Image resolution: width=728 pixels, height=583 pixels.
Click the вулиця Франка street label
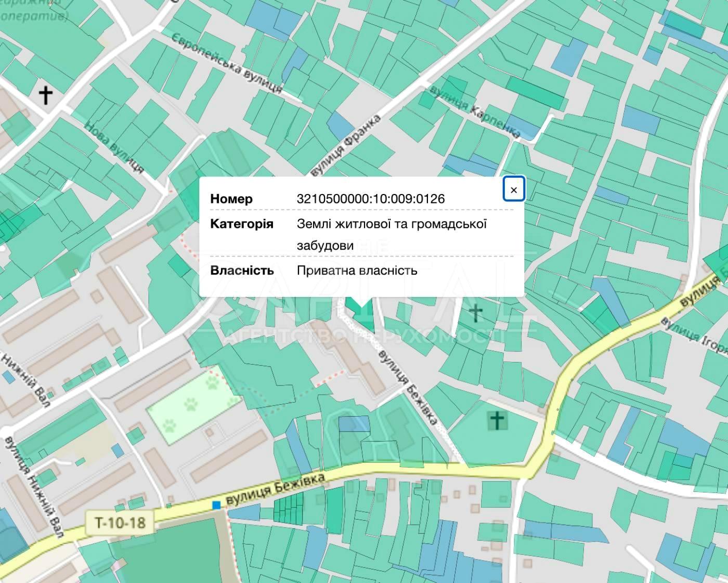point(345,146)
